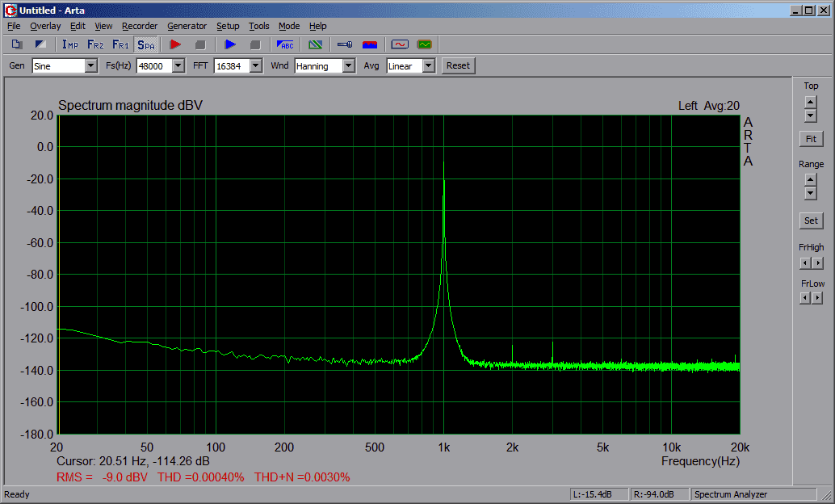
Task: Decrease Range with down arrow
Action: 811,195
